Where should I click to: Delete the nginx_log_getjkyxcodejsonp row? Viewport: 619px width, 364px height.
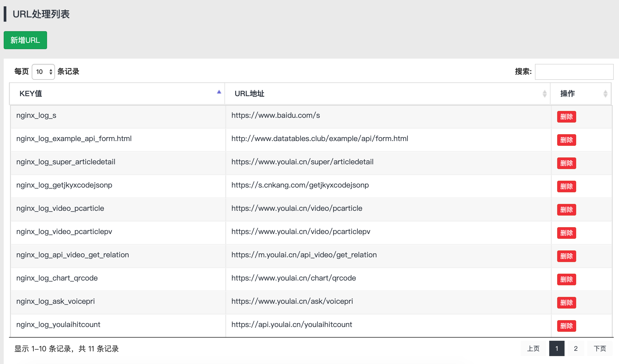coord(566,186)
